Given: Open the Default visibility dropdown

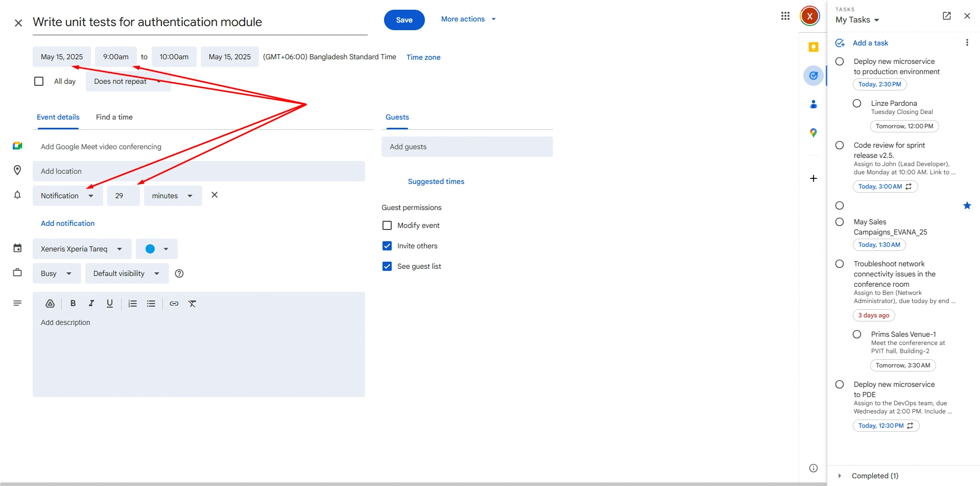Looking at the screenshot, I should pyautogui.click(x=126, y=273).
